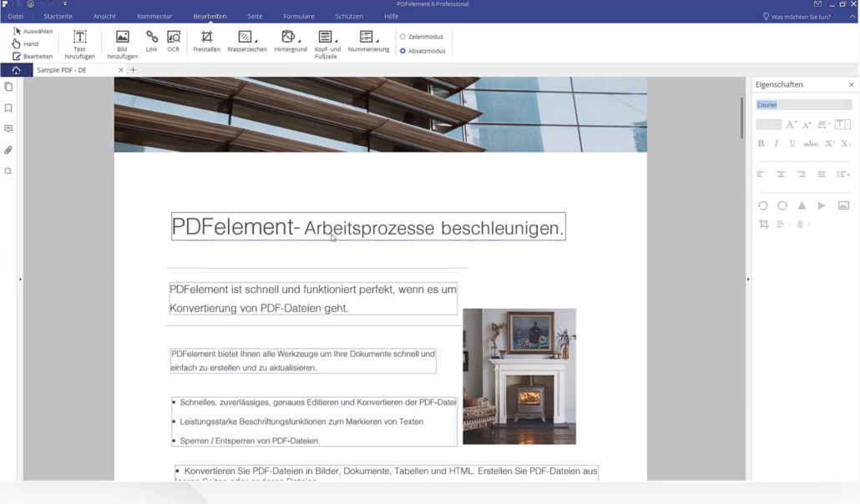The image size is (860, 504).
Task: Activate the Hand tool
Action: click(x=26, y=44)
